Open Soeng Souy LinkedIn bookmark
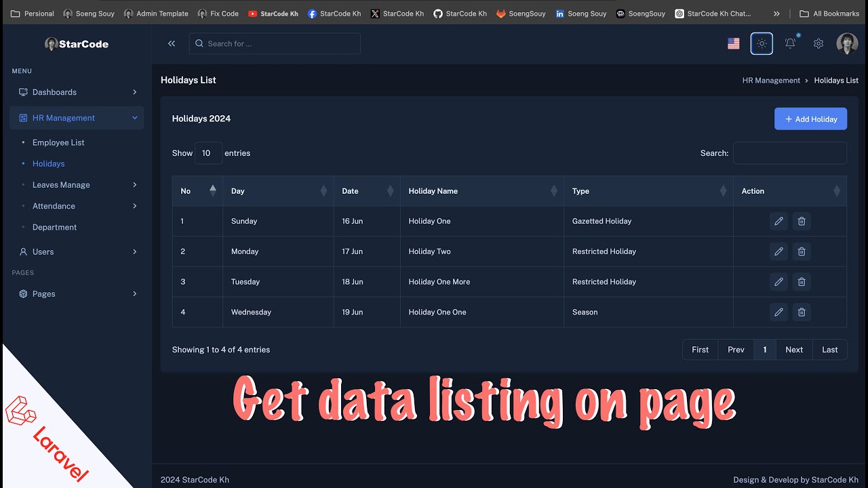 tap(581, 14)
